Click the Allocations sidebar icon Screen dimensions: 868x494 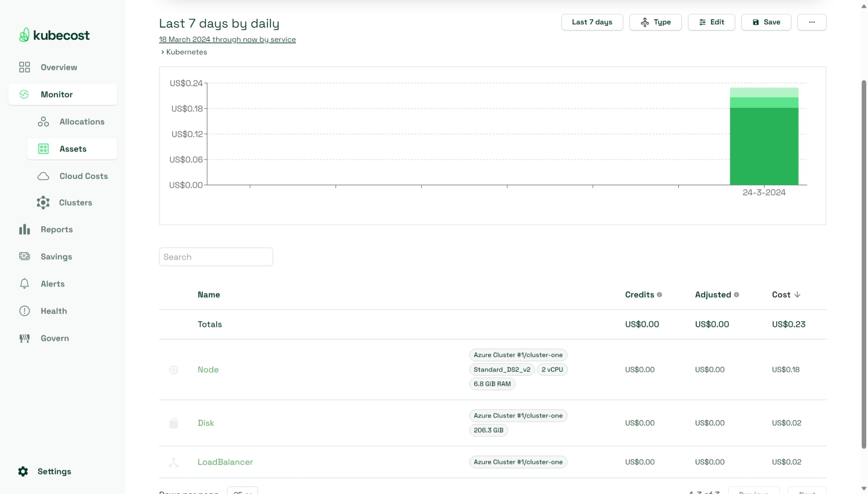(x=43, y=121)
